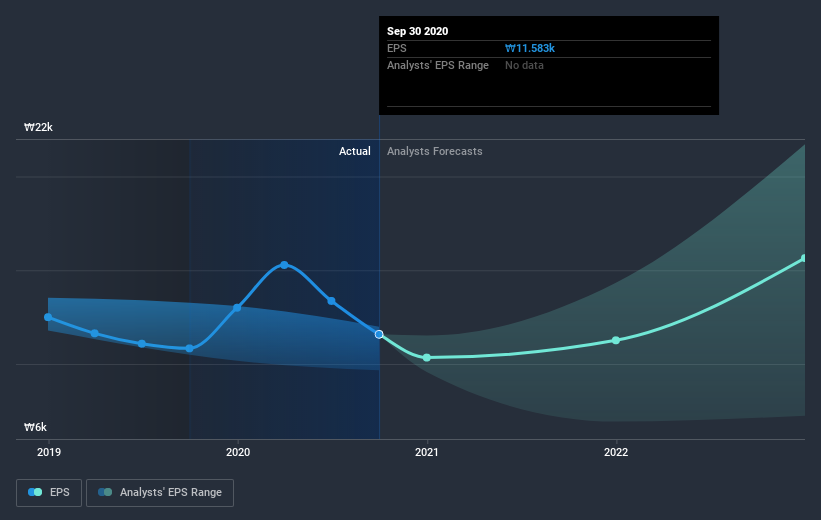Click the 'Sep 30 2020' tooltip heading
821x520 pixels.
[x=417, y=31]
